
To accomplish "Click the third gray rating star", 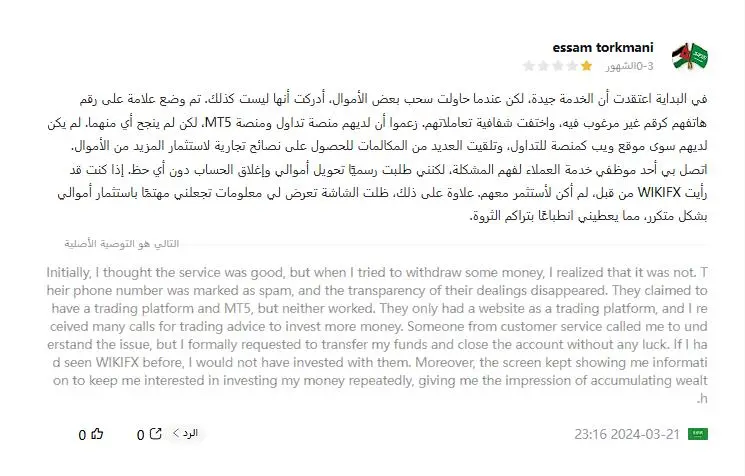I will 558,66.
